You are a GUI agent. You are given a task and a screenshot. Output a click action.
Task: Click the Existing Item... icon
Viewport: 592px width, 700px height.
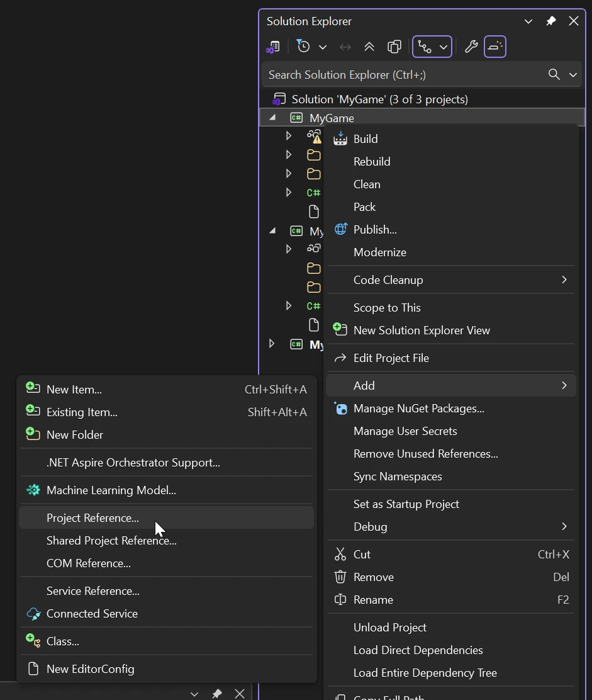point(33,410)
